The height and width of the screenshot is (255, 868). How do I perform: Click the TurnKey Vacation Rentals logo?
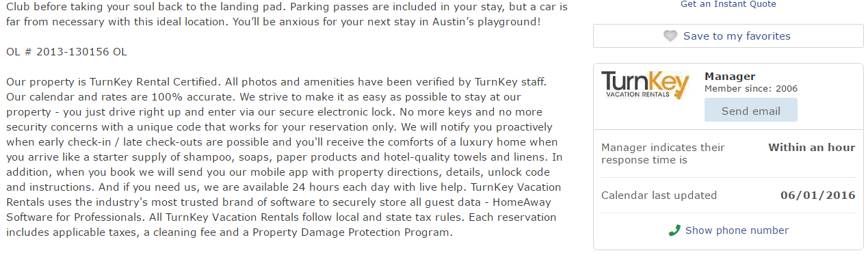645,86
